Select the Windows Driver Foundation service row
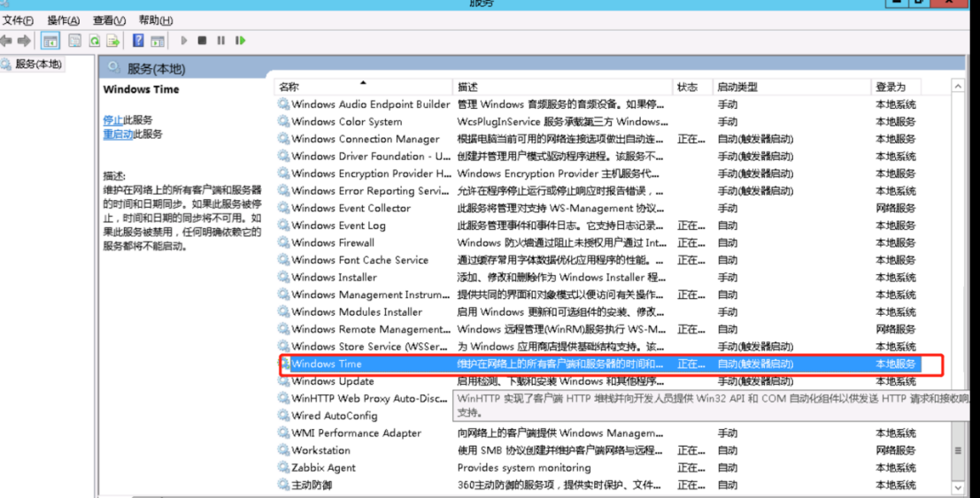 click(x=598, y=157)
